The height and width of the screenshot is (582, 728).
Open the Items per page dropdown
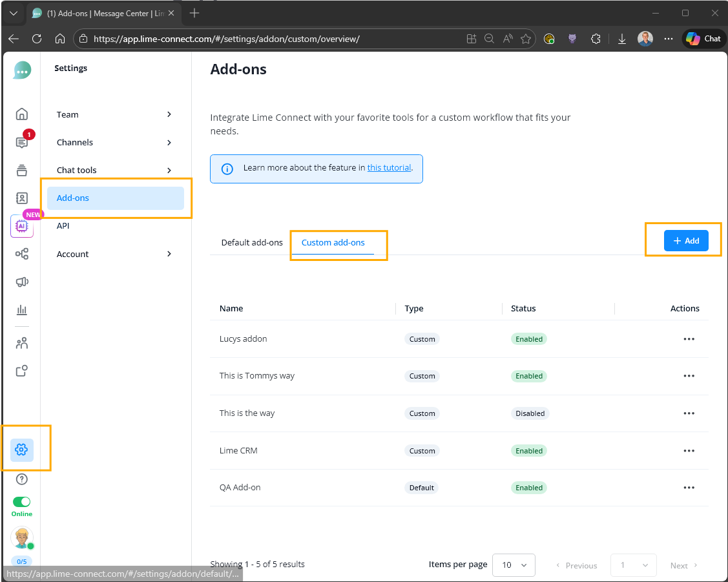514,565
